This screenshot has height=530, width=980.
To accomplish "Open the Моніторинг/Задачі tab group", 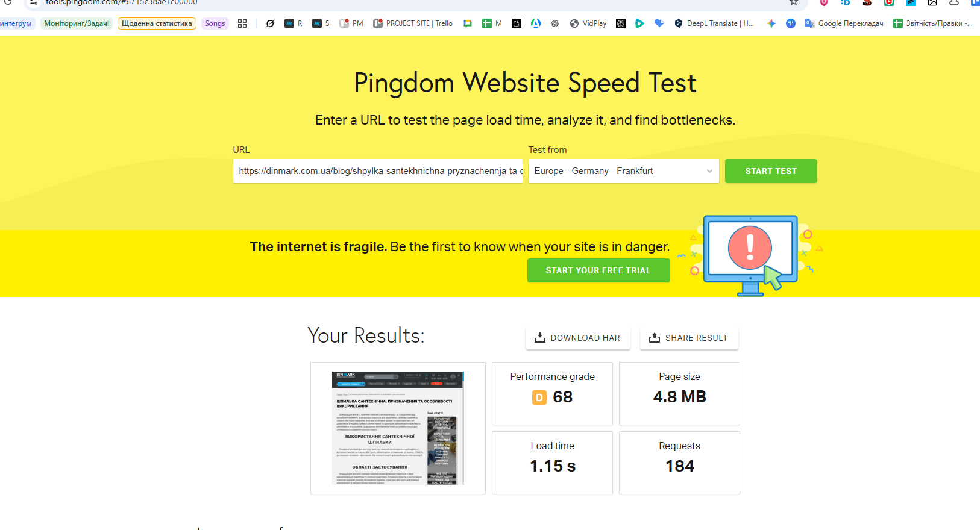I will click(77, 23).
